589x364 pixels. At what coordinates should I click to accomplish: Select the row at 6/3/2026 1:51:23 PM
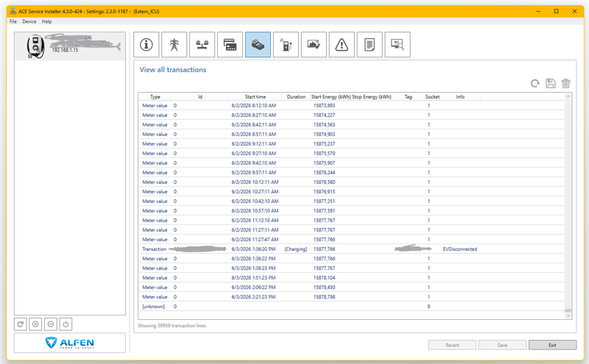pyautogui.click(x=352, y=278)
